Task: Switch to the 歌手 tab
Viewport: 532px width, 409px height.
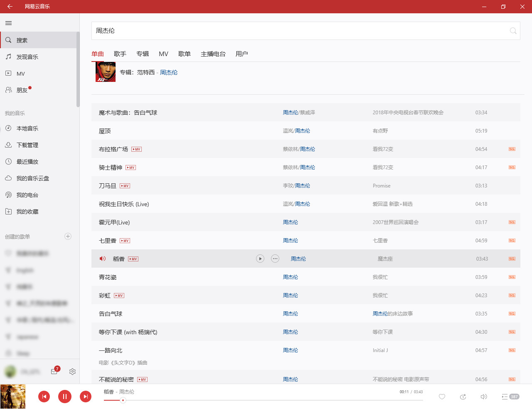Action: (x=120, y=54)
